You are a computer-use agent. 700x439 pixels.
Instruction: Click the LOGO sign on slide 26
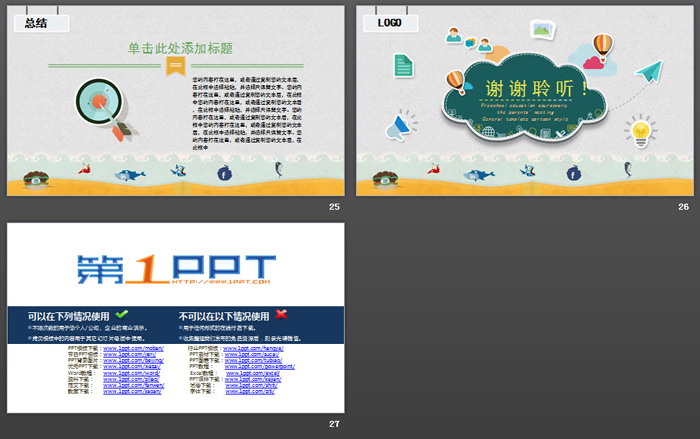click(x=388, y=22)
